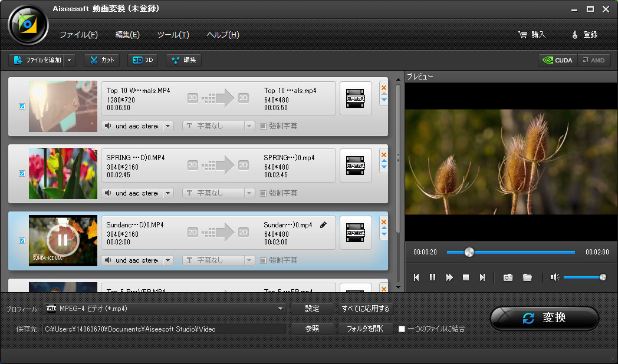Image resolution: width=618 pixels, height=364 pixels.
Task: Click the 設定 settings button
Action: click(312, 309)
